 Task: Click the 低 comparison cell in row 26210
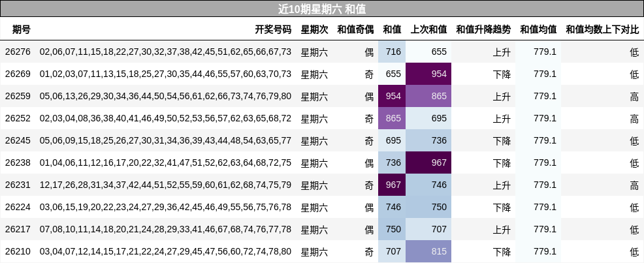[x=635, y=251]
